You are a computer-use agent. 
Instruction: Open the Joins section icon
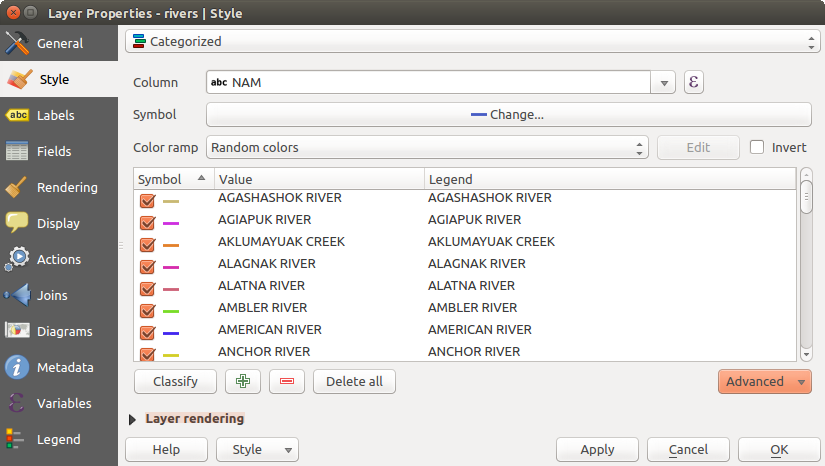[17, 295]
